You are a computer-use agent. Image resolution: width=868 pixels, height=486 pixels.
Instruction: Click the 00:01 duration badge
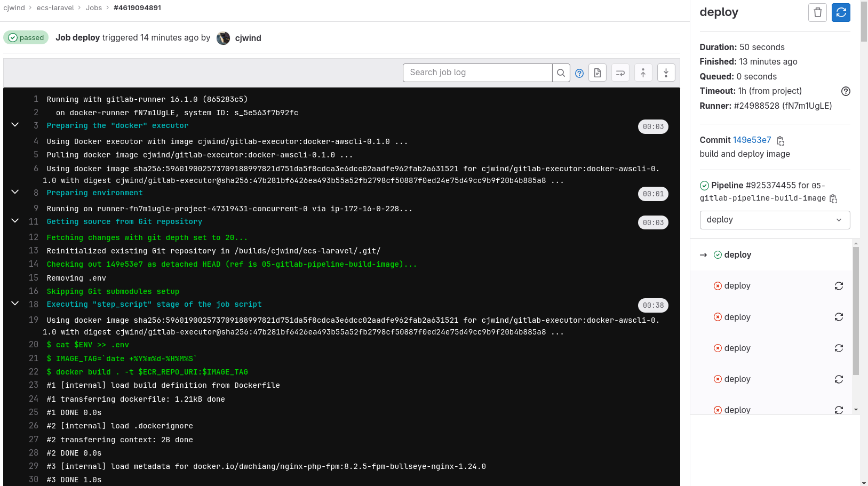click(653, 194)
